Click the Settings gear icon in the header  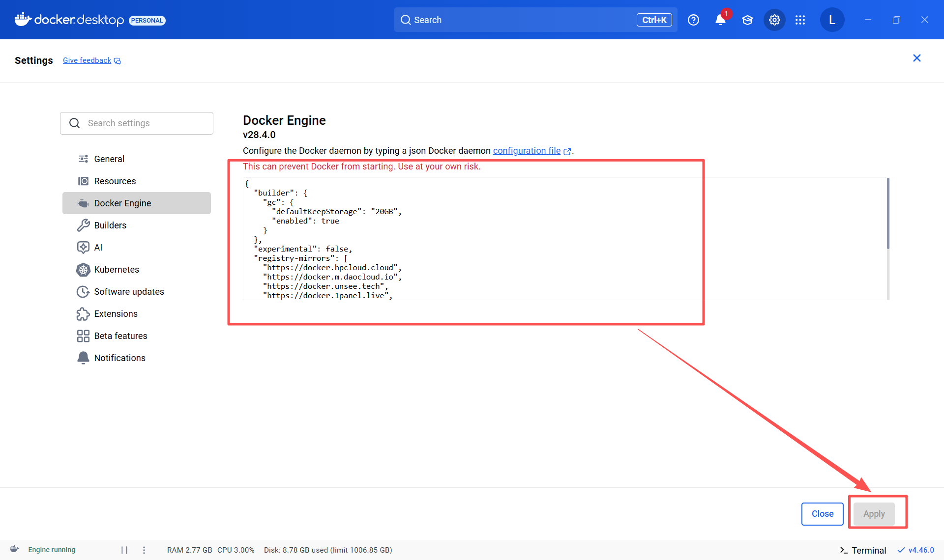coord(774,20)
